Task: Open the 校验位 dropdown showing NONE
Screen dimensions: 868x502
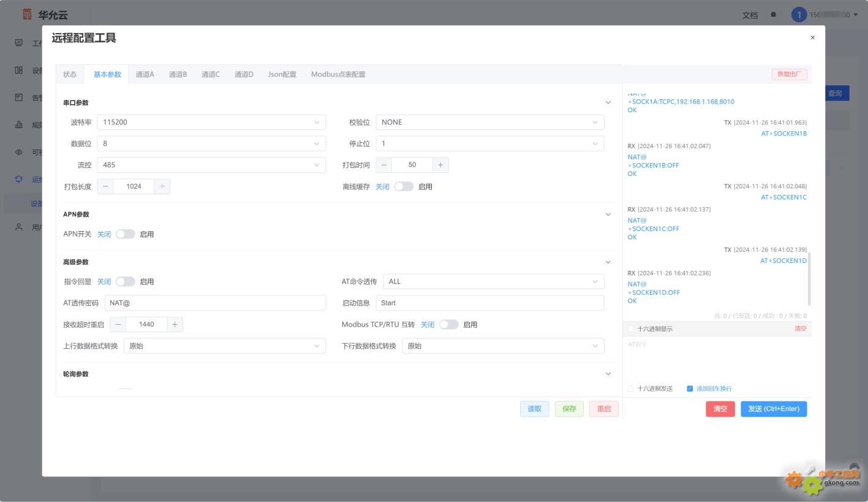Action: (x=490, y=122)
